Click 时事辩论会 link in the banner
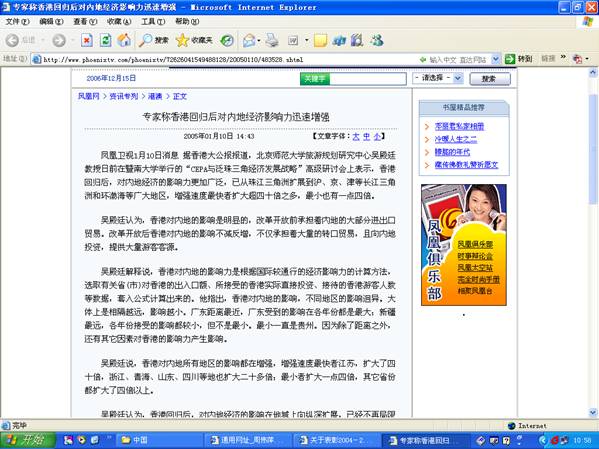This screenshot has height=449, width=599. (x=475, y=256)
